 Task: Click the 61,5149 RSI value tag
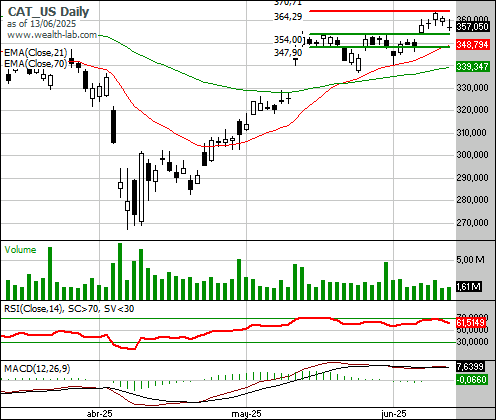[471, 322]
